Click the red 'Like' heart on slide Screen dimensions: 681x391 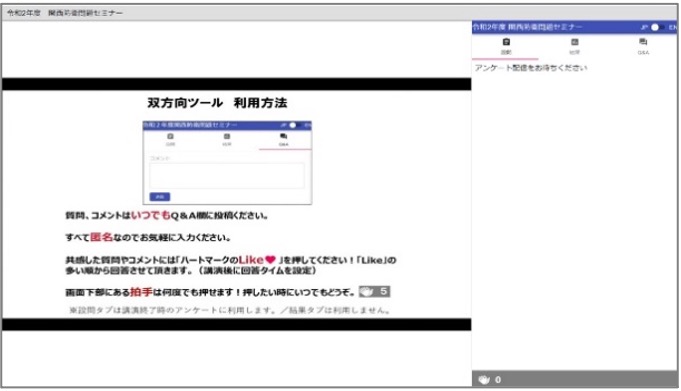pyautogui.click(x=271, y=259)
